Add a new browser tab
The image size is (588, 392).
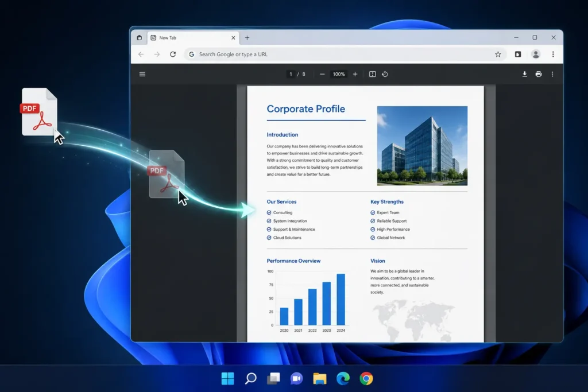247,38
